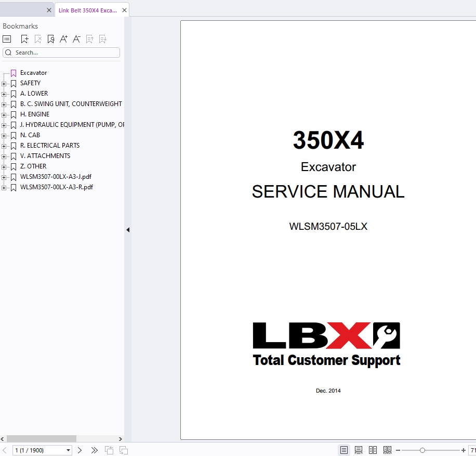Switch to facing pages view

coord(373,450)
